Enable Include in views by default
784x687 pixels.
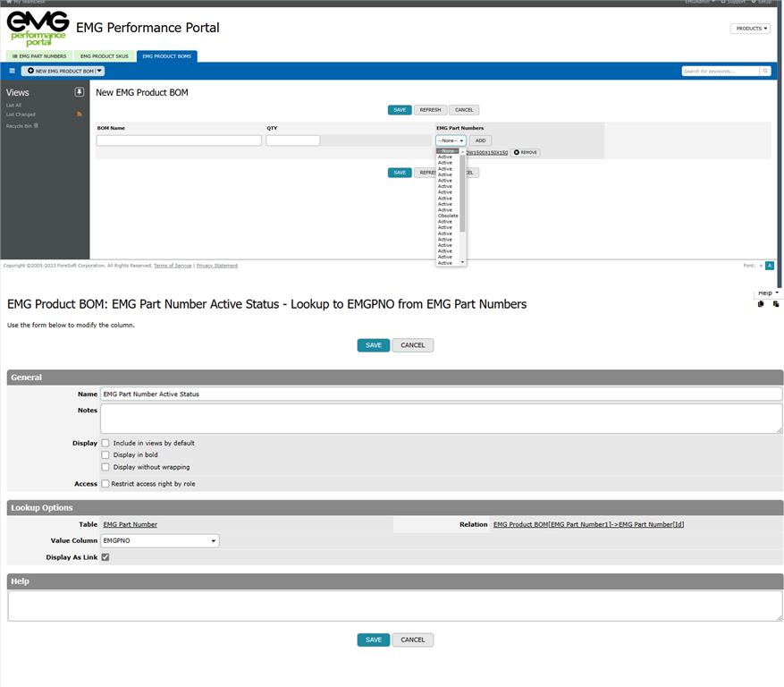pyautogui.click(x=105, y=443)
